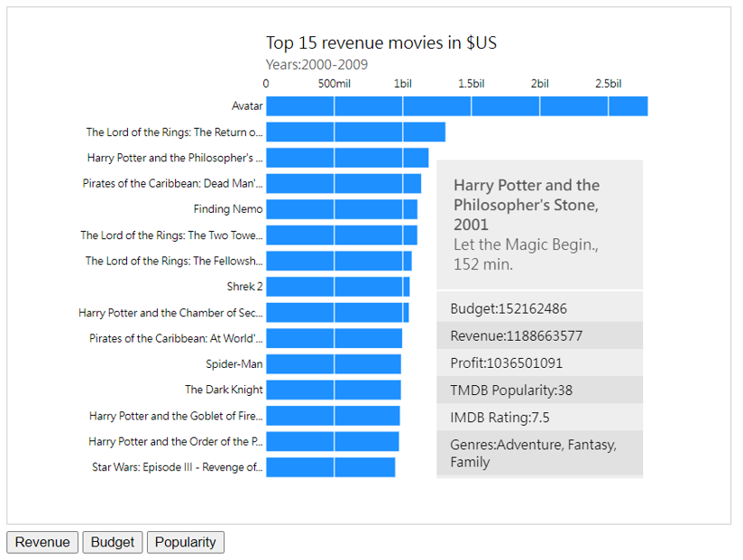The height and width of the screenshot is (560, 743).
Task: Select Harry Potter Philosopher's Stone bar
Action: pyautogui.click(x=347, y=158)
